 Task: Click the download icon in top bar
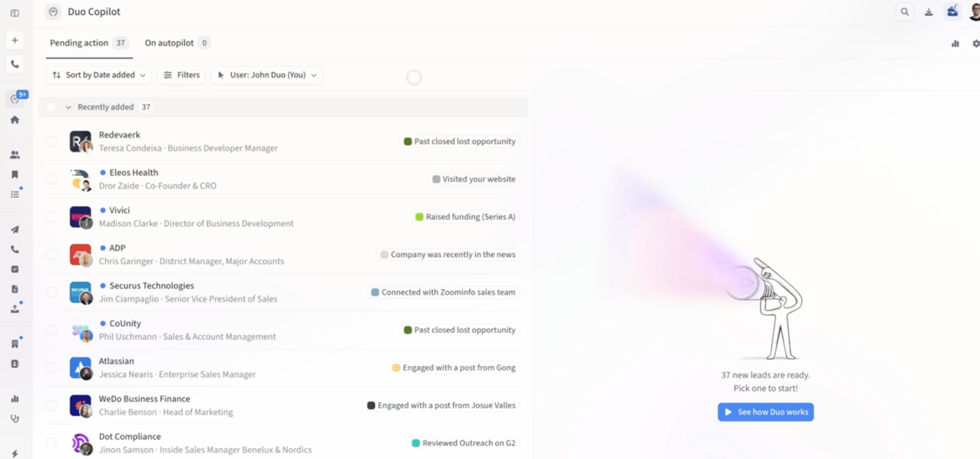pyautogui.click(x=929, y=12)
